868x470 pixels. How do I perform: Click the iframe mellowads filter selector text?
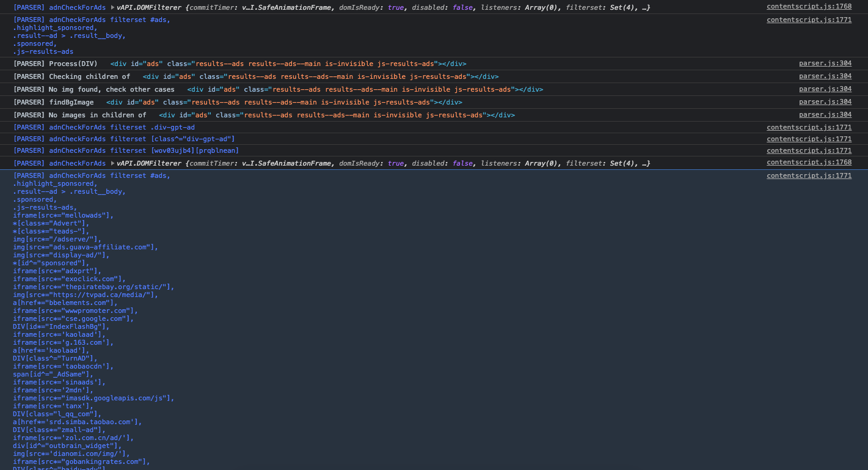(x=64, y=215)
